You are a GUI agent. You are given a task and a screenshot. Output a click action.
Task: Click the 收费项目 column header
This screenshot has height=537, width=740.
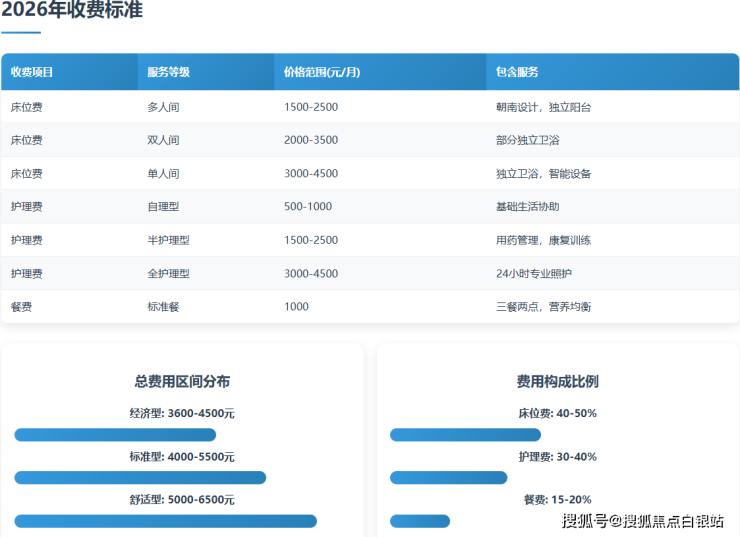pos(32,72)
